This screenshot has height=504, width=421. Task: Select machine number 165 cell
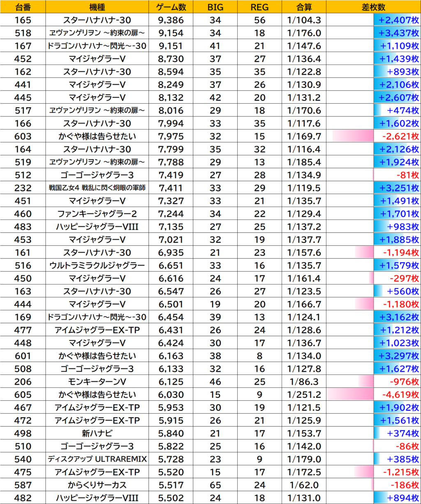[23, 20]
